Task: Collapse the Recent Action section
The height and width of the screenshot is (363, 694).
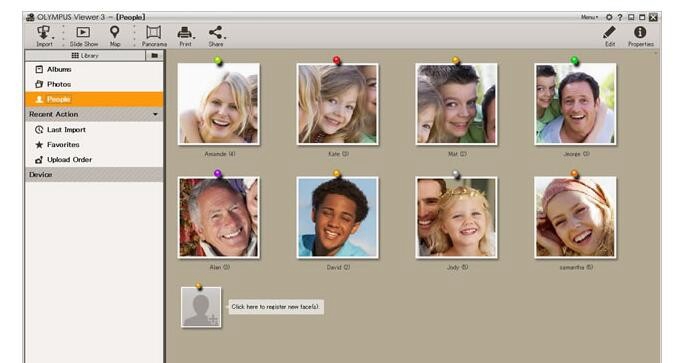Action: pyautogui.click(x=155, y=114)
